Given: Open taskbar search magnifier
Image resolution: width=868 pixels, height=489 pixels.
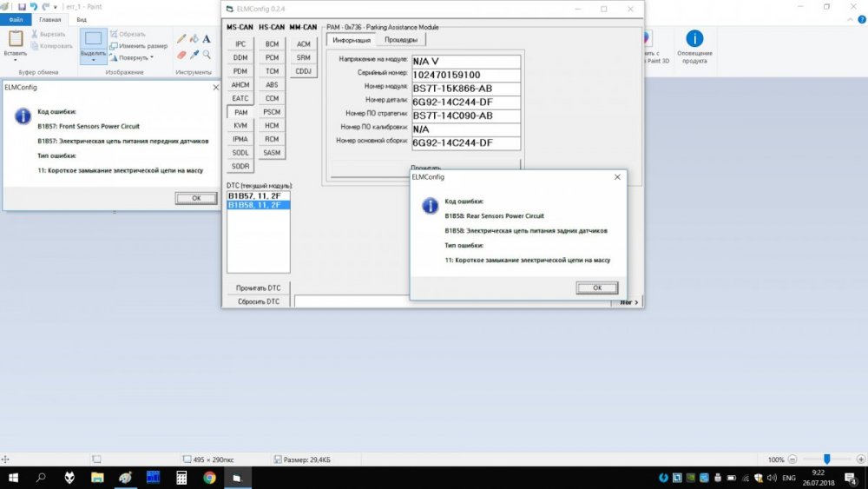Looking at the screenshot, I should tap(41, 478).
